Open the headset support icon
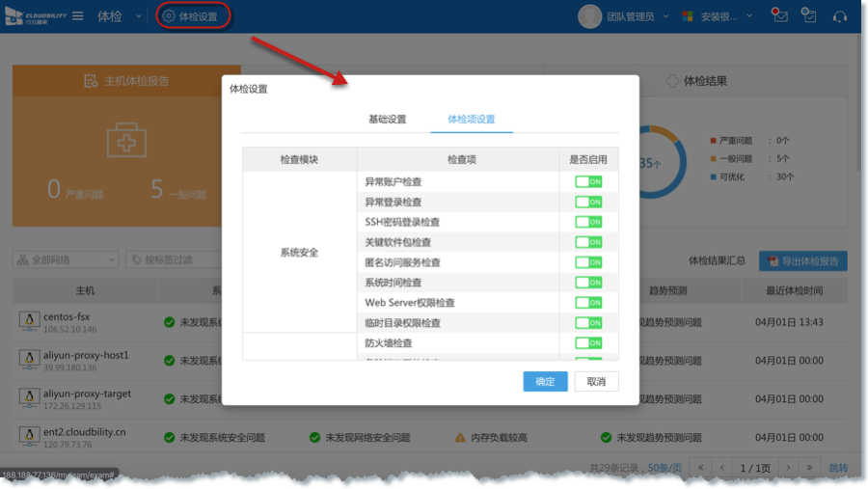Image resolution: width=868 pixels, height=489 pixels. pos(839,16)
